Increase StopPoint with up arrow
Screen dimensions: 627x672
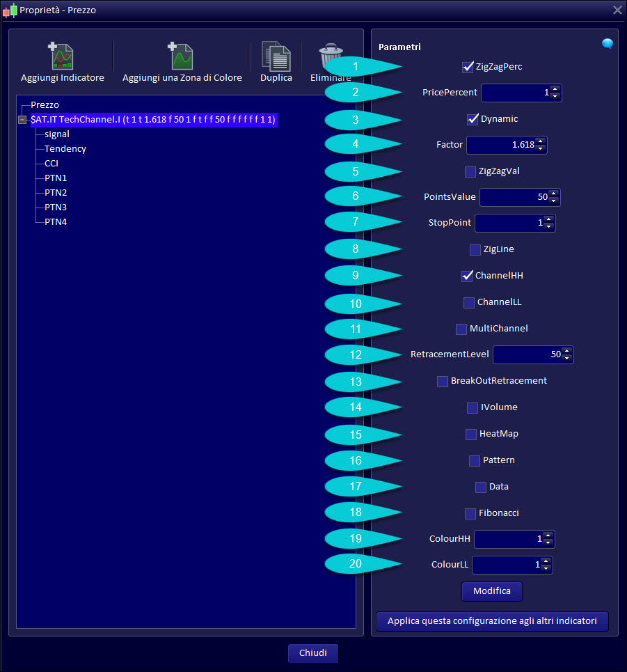(x=548, y=219)
